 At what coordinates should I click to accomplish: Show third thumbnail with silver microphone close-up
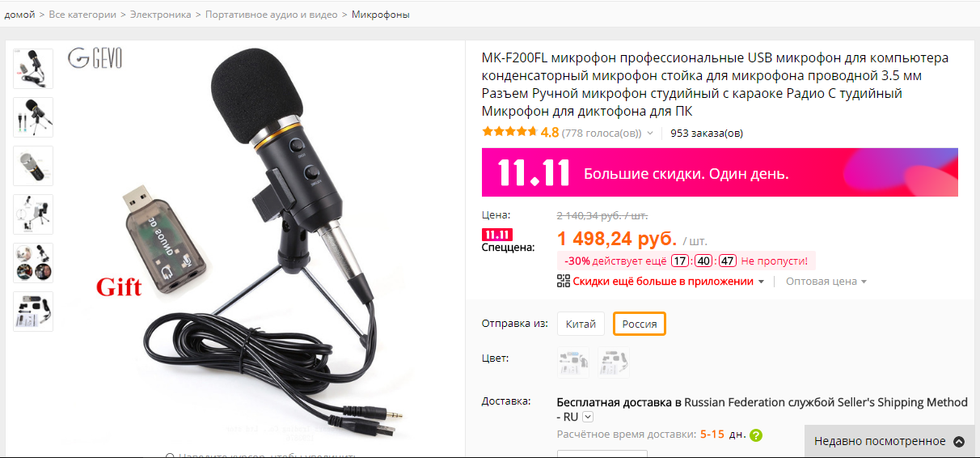pyautogui.click(x=33, y=166)
